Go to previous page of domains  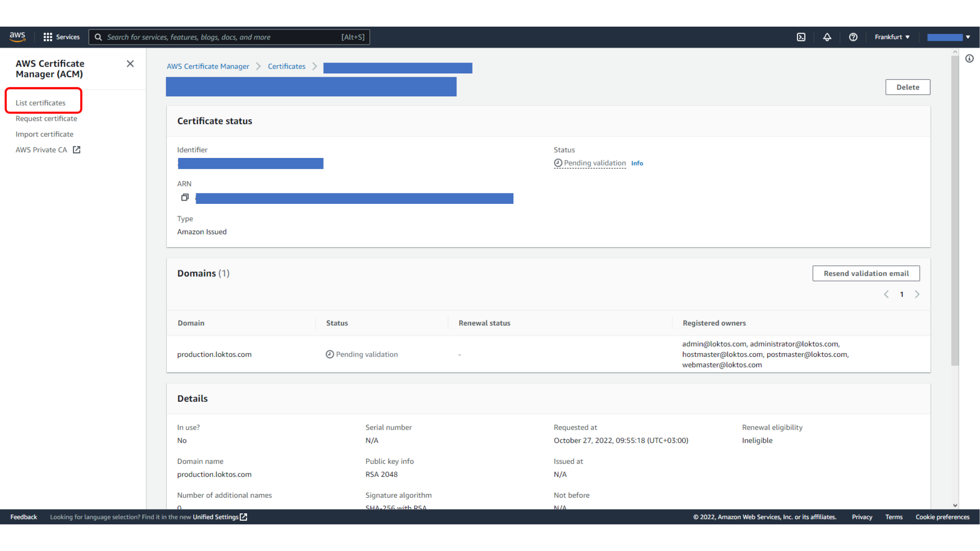click(886, 294)
